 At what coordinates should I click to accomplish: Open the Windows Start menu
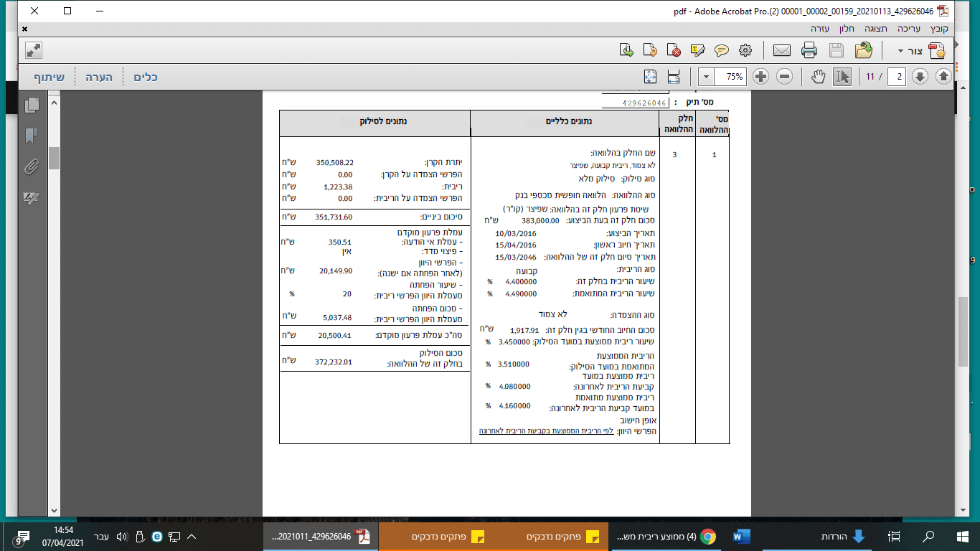962,536
